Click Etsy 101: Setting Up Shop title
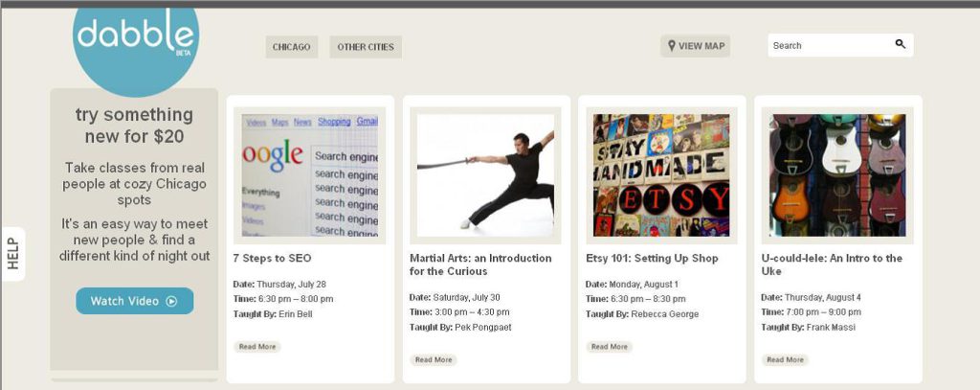The width and height of the screenshot is (980, 390). (x=652, y=258)
